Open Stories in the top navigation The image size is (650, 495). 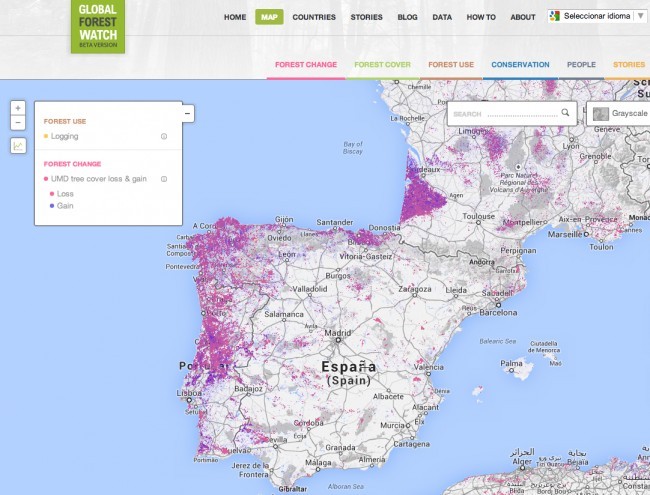point(366,17)
